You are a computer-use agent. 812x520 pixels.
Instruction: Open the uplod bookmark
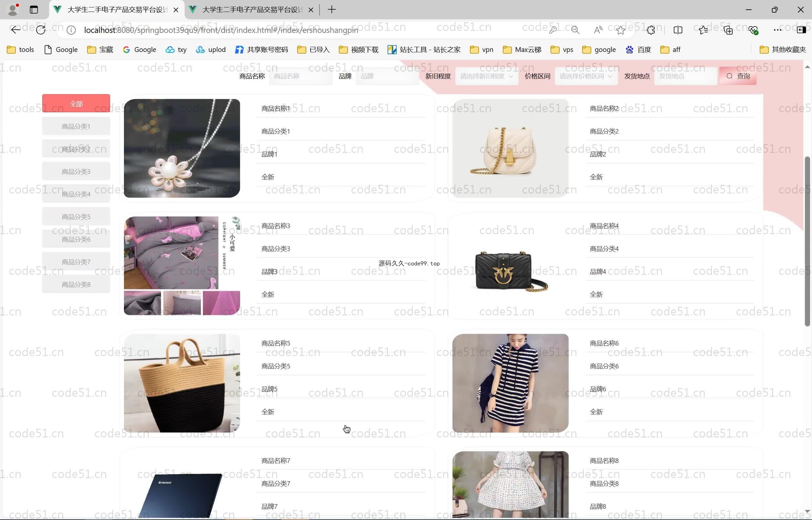click(x=211, y=50)
